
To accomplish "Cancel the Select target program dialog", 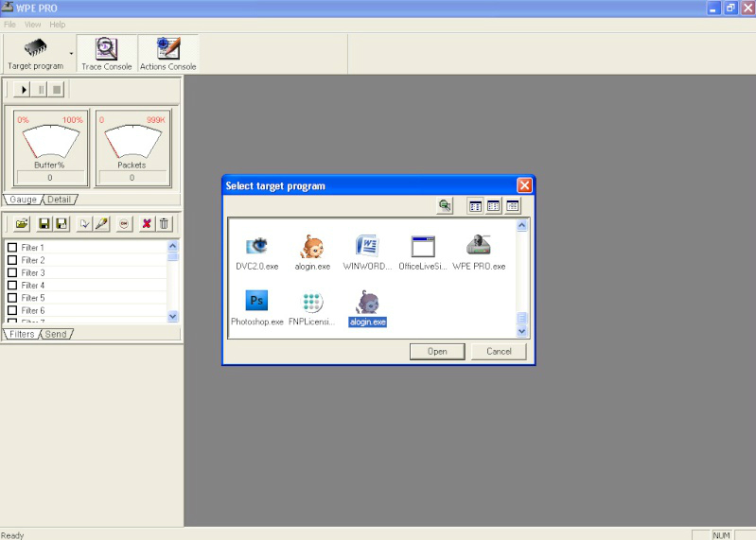I will click(499, 351).
